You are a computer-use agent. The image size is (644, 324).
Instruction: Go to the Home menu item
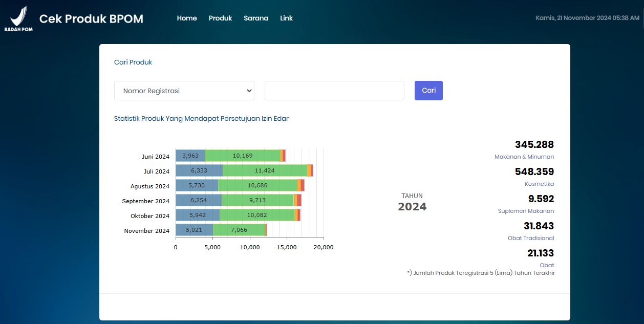187,18
